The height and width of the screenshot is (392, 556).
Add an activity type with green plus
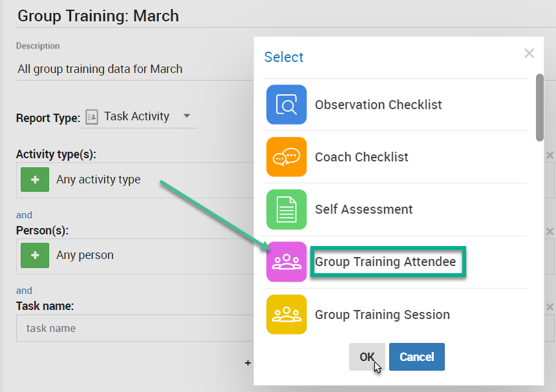click(x=35, y=180)
